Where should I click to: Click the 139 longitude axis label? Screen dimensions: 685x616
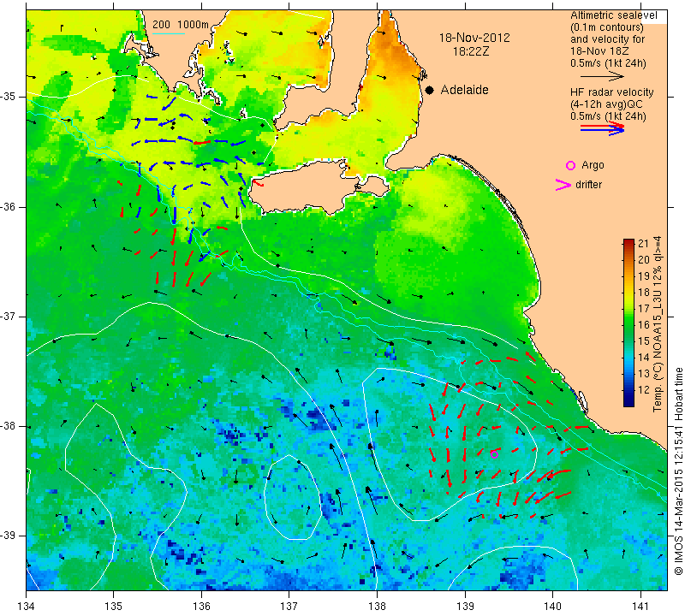pyautogui.click(x=465, y=607)
